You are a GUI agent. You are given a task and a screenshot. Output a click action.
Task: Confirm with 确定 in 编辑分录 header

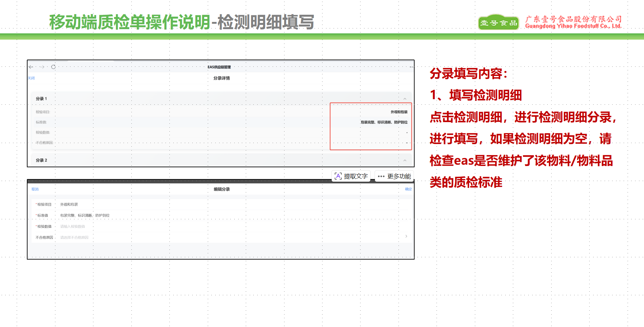click(x=408, y=189)
